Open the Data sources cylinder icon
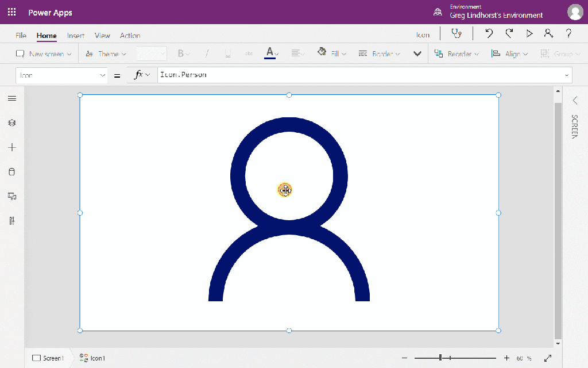The image size is (588, 368). (11, 172)
